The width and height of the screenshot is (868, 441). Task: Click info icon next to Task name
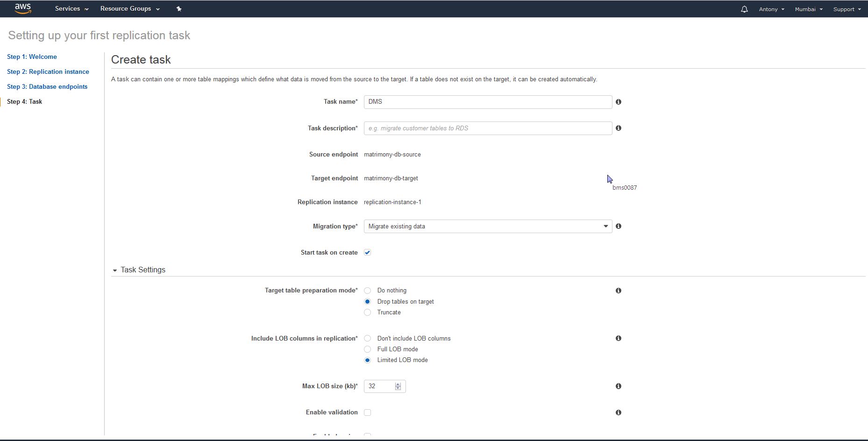point(618,102)
